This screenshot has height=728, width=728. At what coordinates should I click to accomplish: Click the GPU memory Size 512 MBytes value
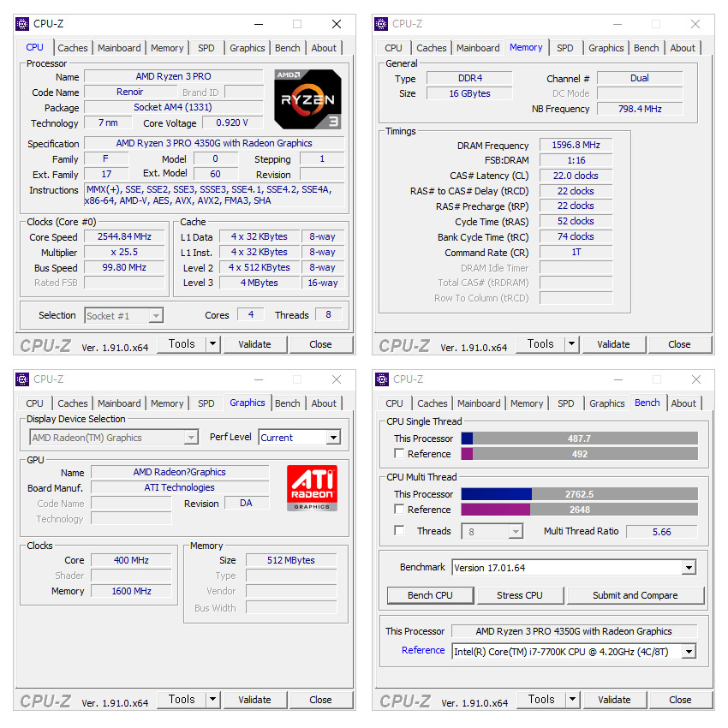point(291,560)
